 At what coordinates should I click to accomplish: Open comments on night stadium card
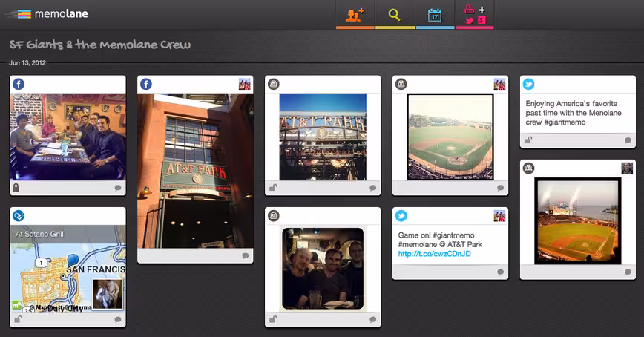pyautogui.click(x=628, y=272)
